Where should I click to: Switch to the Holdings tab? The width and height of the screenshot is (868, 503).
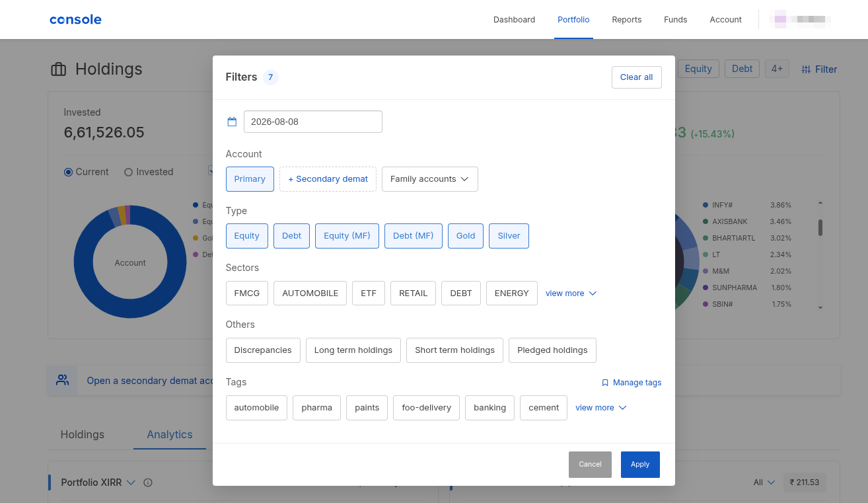(x=83, y=434)
